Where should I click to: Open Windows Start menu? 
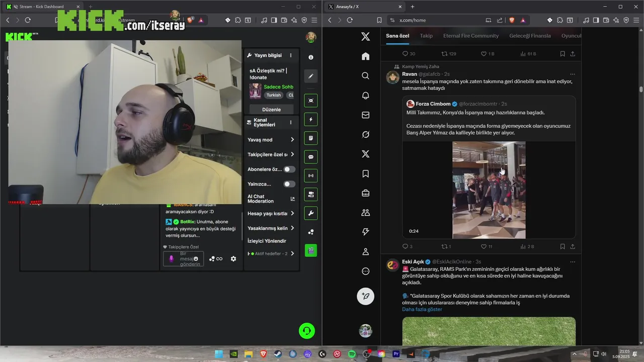[219, 354]
